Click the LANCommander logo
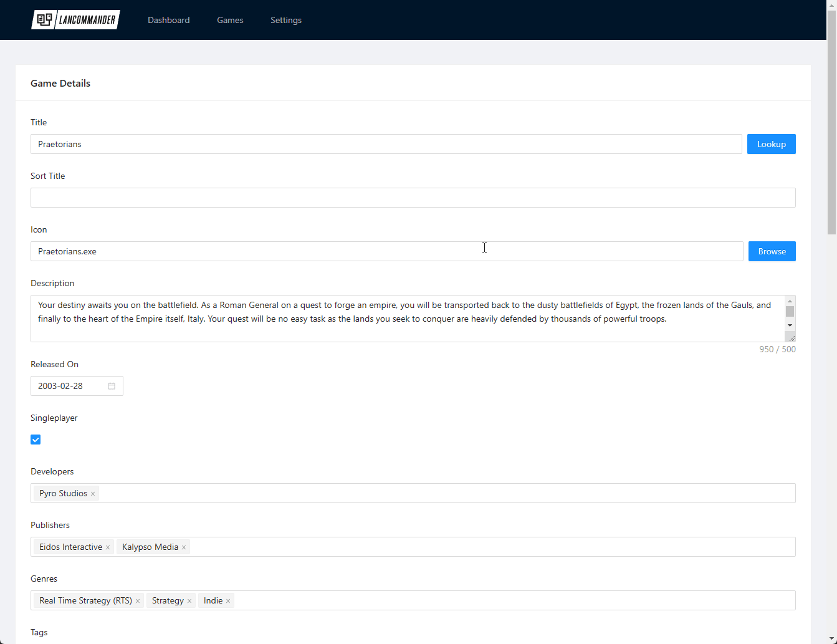 coord(75,20)
